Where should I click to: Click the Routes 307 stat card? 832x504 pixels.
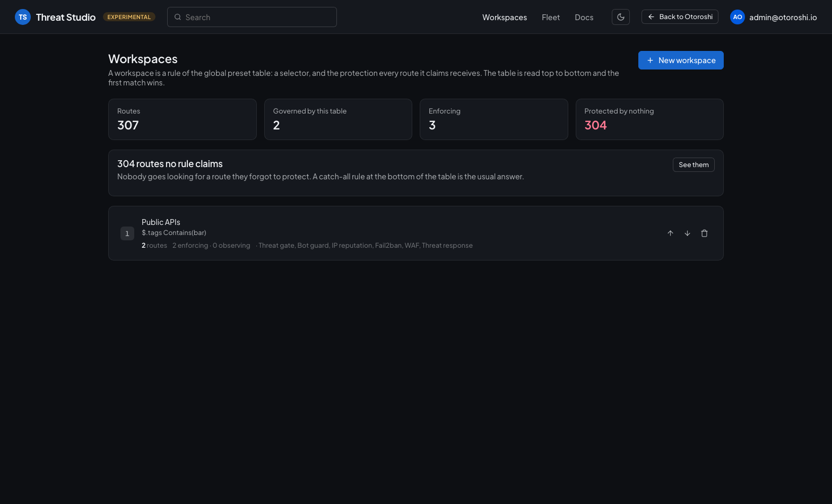click(x=183, y=119)
